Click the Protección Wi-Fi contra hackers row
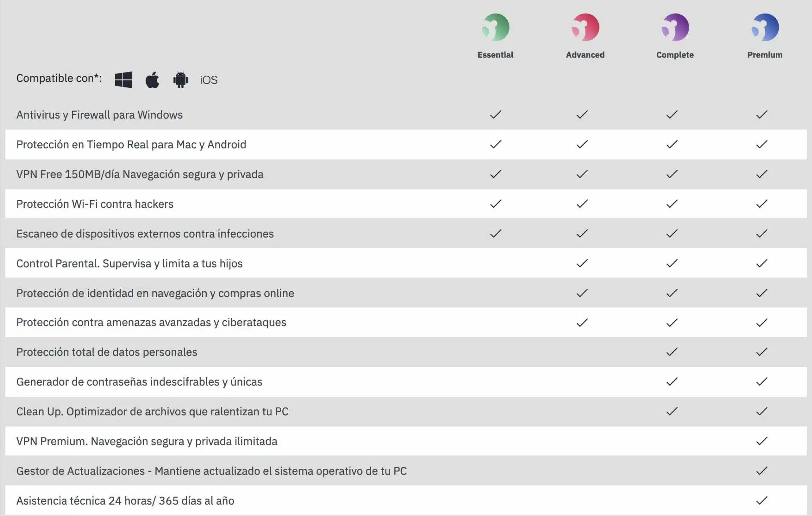 tap(406, 204)
